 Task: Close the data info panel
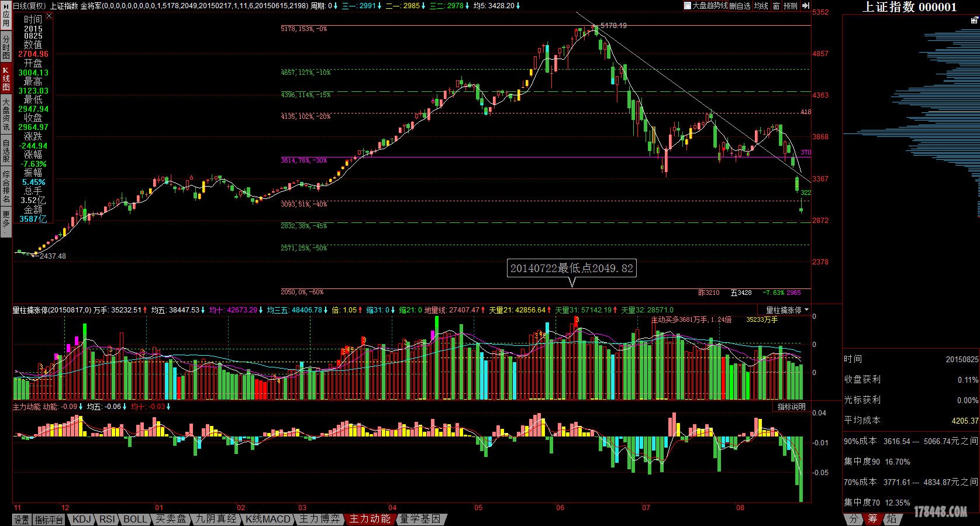(49, 16)
